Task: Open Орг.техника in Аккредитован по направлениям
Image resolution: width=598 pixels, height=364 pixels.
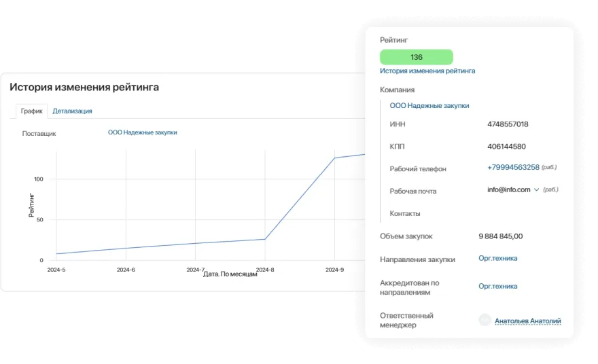Action: pos(497,287)
